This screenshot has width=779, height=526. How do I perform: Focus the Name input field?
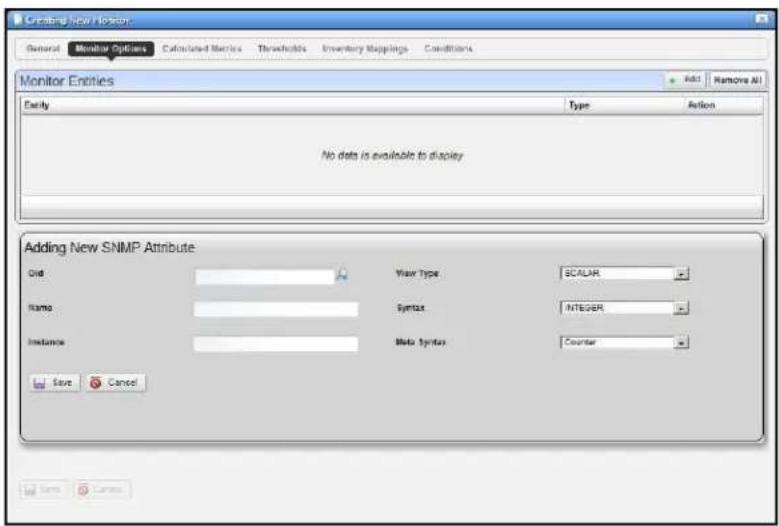(276, 309)
